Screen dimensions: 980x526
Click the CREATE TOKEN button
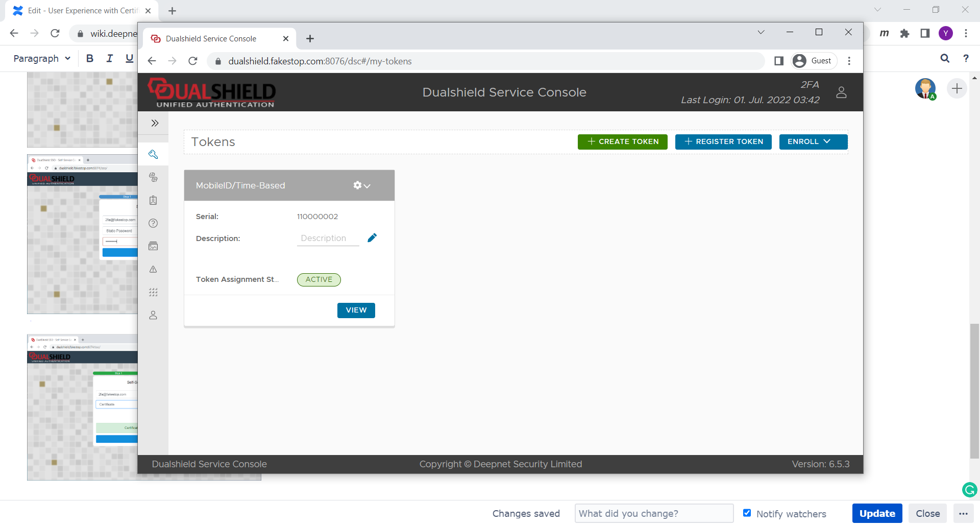[x=622, y=141]
